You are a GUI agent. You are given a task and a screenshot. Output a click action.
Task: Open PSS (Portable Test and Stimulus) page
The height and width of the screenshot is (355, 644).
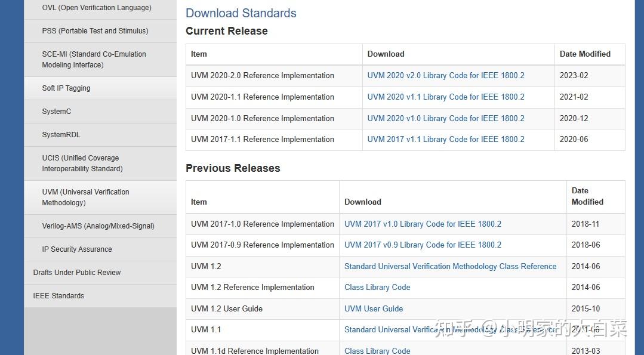[95, 31]
